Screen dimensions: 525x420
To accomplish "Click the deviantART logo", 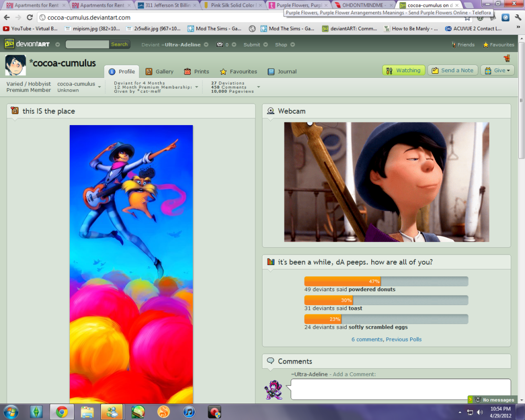I will [27, 44].
